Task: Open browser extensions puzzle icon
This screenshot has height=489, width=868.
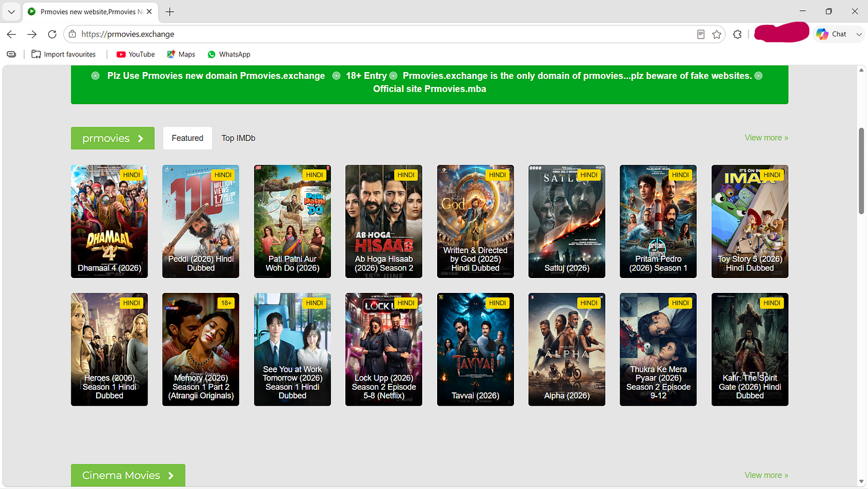Action: click(737, 34)
